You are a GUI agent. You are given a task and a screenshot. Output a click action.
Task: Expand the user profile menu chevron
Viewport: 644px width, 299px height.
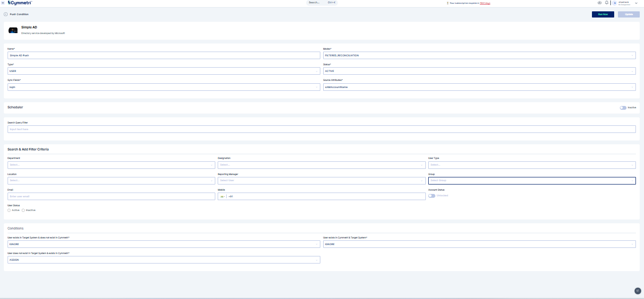[x=636, y=3]
